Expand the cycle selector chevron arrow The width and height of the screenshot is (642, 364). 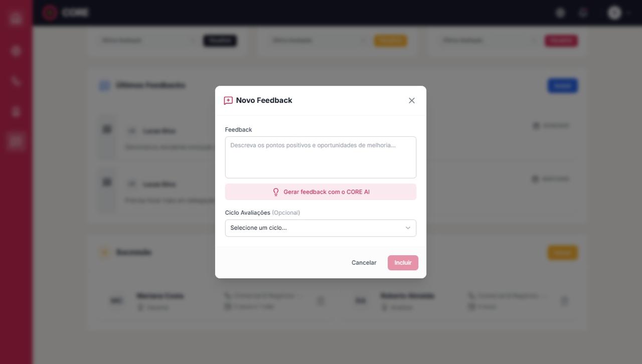[x=408, y=228]
